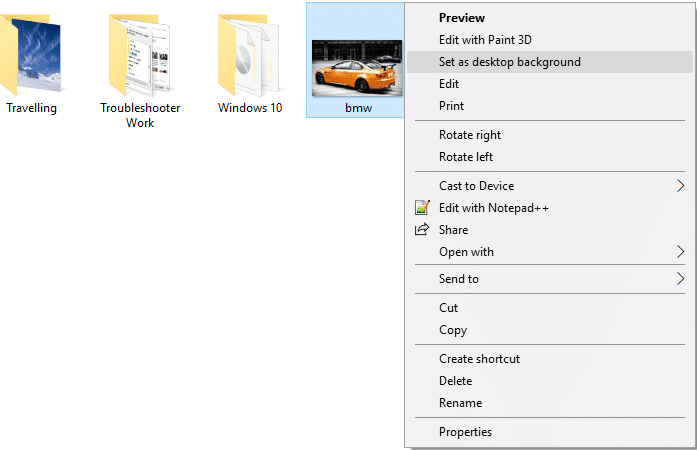Open Properties from the context menu
Image resolution: width=697 pixels, height=450 pixels.
pyautogui.click(x=550, y=431)
